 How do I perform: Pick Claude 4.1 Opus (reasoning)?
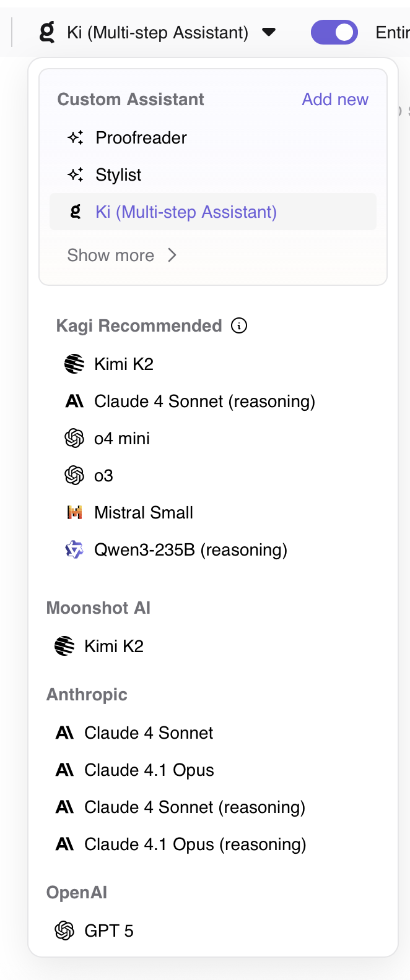pos(195,844)
